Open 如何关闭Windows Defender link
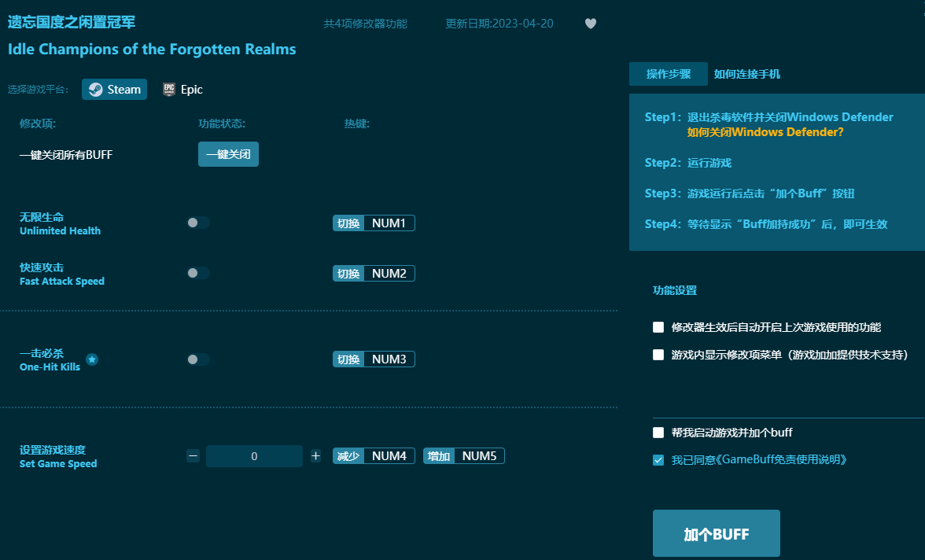This screenshot has height=560, width=925. pos(765,132)
